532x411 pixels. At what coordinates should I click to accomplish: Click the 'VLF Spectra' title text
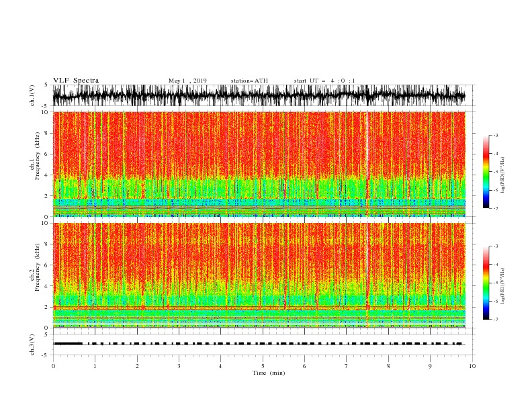click(76, 81)
